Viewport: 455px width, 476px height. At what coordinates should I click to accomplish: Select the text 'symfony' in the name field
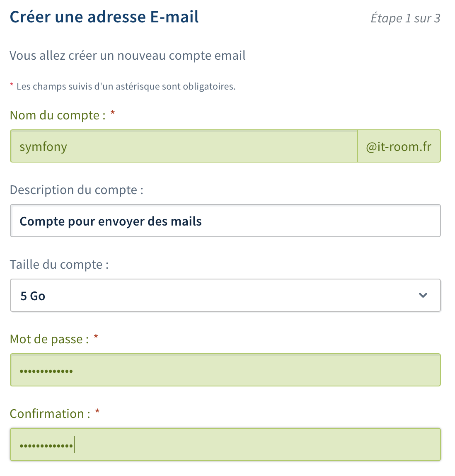tap(43, 146)
